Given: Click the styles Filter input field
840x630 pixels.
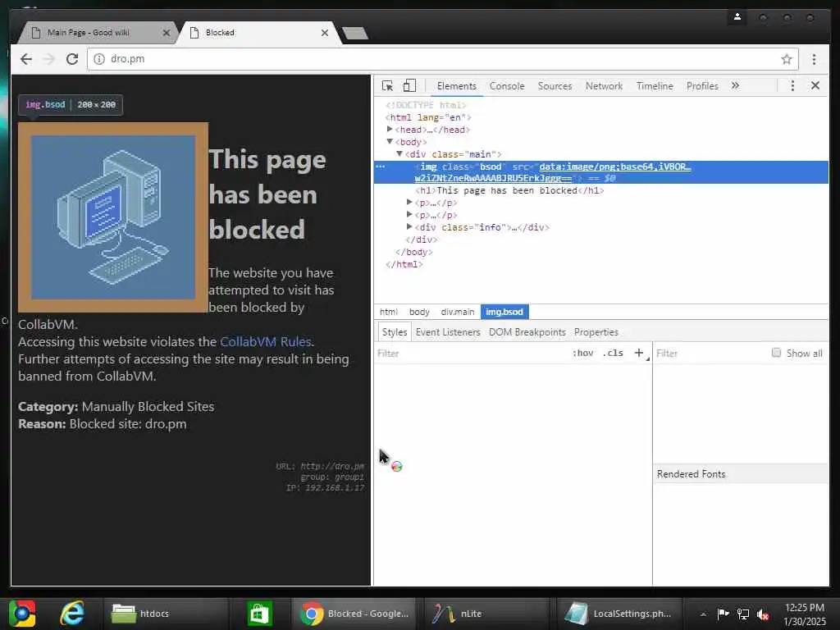Looking at the screenshot, I should coord(472,353).
